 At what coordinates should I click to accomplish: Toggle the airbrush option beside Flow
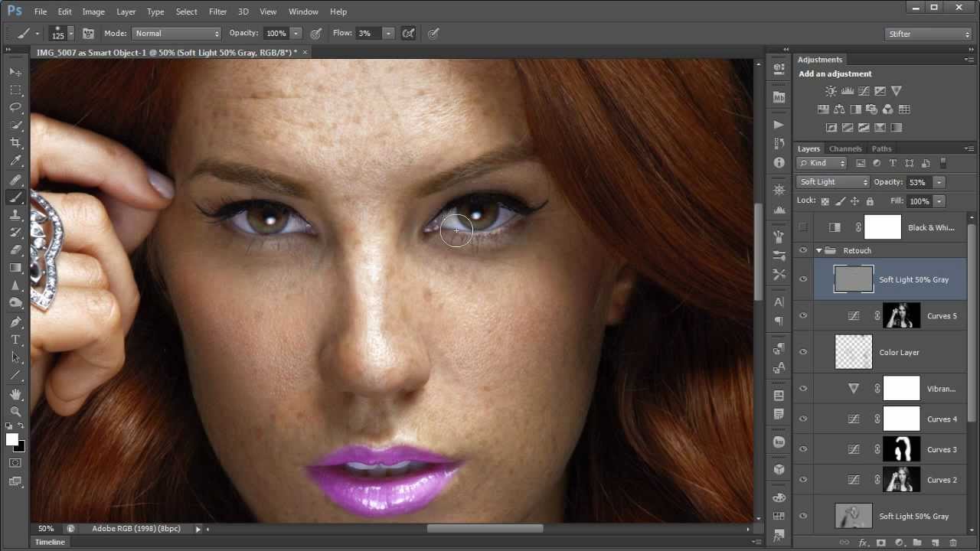pos(409,34)
